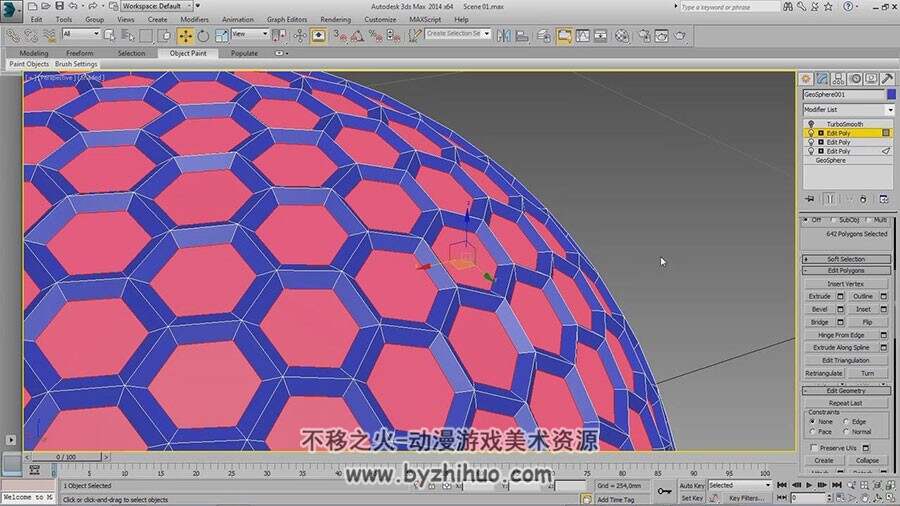Select the Normal constraint radio button
The image size is (900, 506).
click(x=845, y=431)
